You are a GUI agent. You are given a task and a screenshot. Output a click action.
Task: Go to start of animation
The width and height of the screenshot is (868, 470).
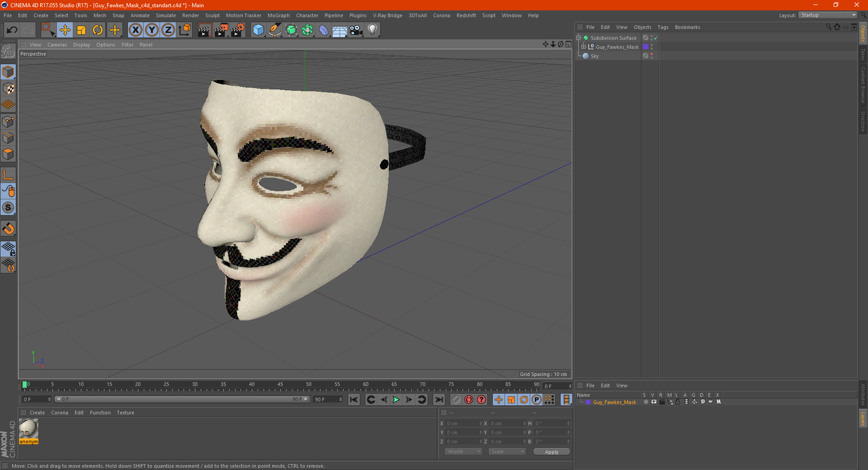point(354,399)
